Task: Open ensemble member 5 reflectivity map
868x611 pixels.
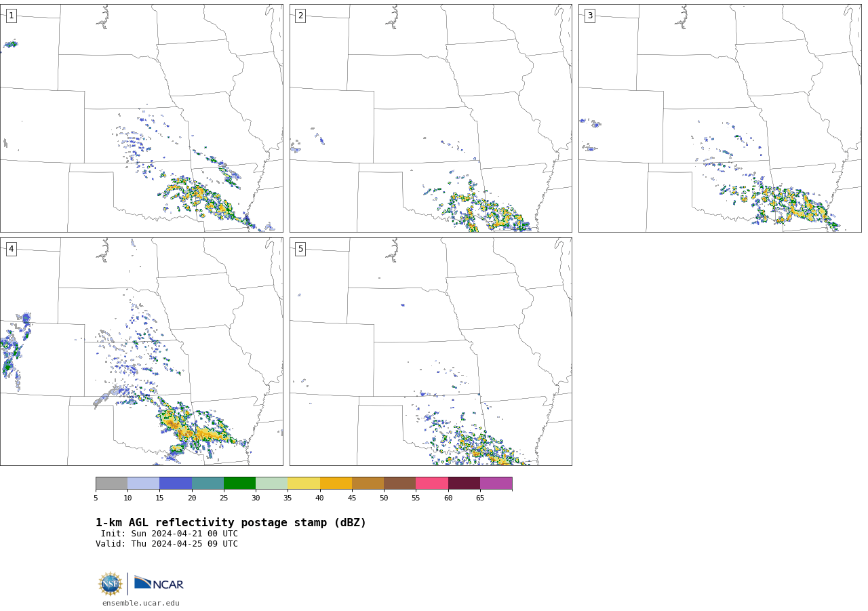Action: click(431, 351)
